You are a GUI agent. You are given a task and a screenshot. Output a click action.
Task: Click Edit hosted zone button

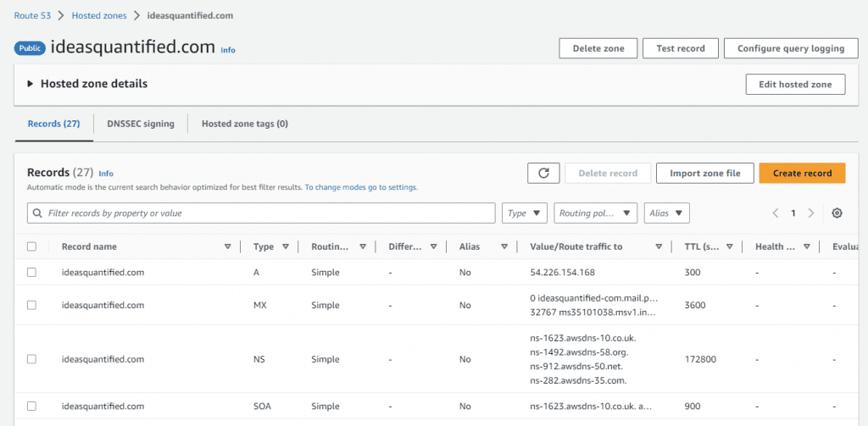pyautogui.click(x=795, y=85)
